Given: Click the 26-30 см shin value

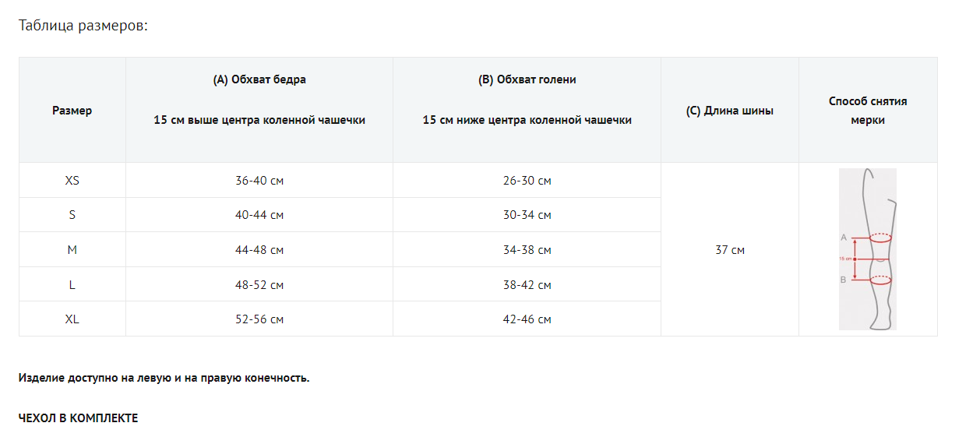Looking at the screenshot, I should (527, 181).
